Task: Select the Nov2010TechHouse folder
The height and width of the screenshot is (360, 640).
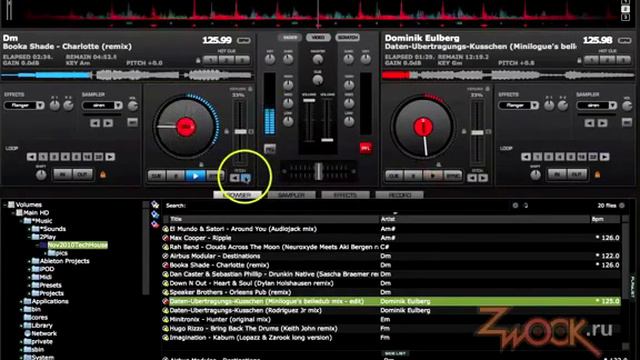Action: (78, 245)
